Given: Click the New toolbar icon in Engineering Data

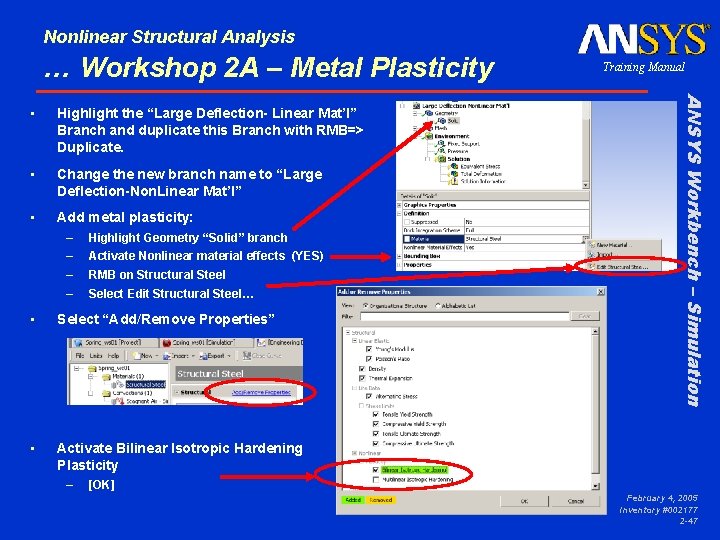Looking at the screenshot, I should [136, 356].
